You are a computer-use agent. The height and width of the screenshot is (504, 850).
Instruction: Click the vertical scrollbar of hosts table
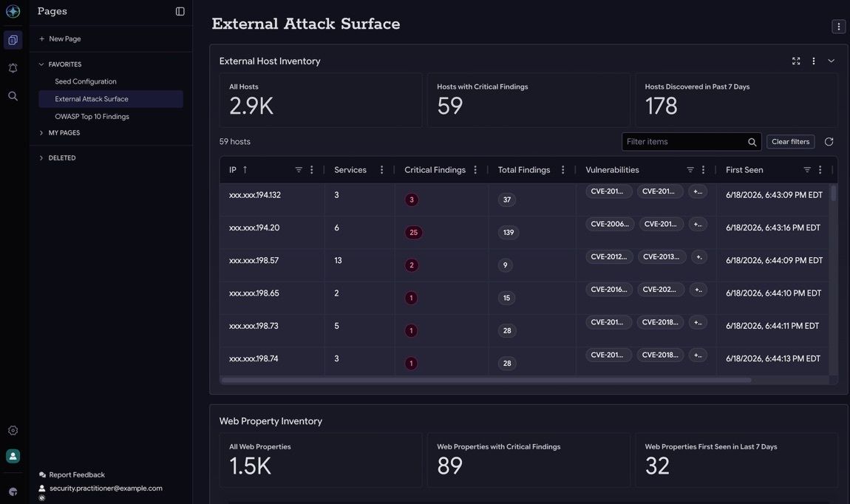[833, 194]
